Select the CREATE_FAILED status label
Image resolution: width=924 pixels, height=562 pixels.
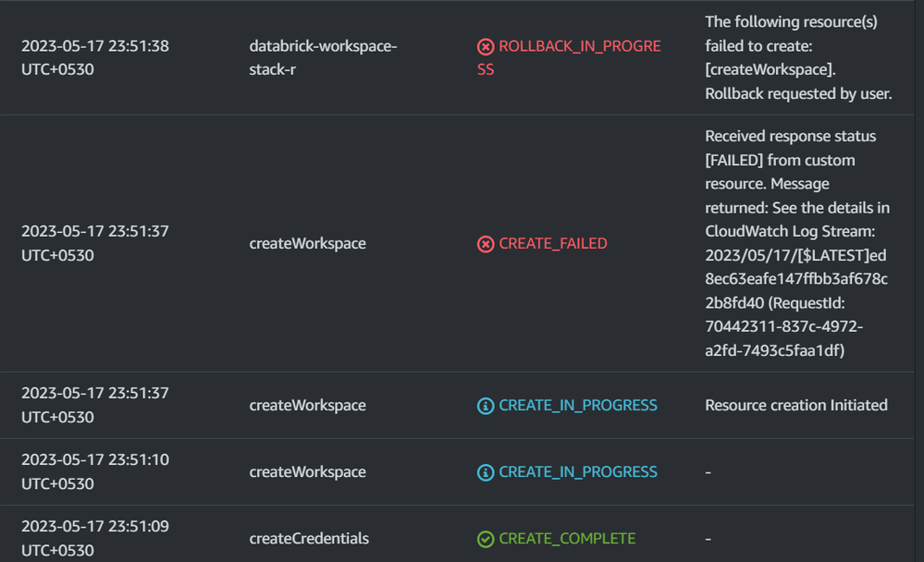[552, 244]
